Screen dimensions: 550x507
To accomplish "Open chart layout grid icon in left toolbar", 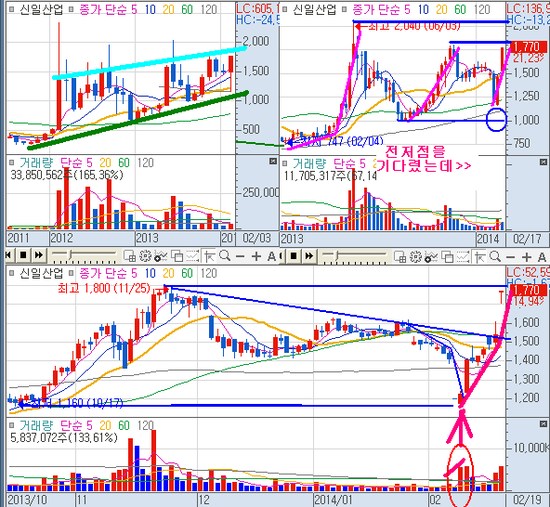I will (129, 256).
